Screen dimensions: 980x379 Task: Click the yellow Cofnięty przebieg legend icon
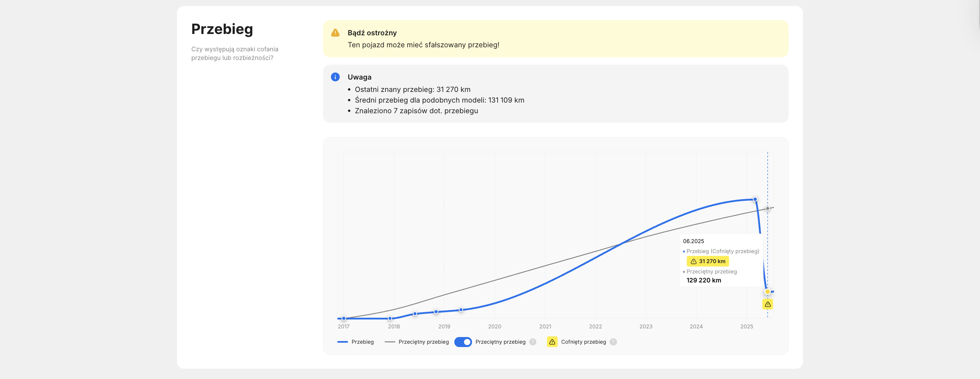[552, 342]
